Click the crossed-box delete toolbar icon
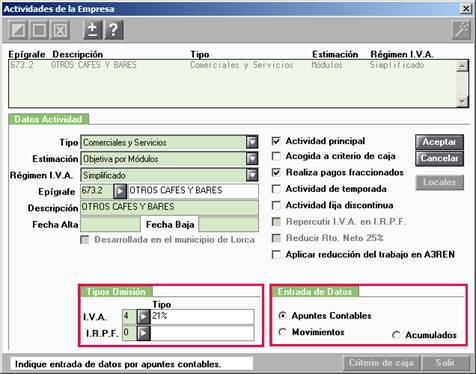The height and width of the screenshot is (374, 476). [60, 30]
